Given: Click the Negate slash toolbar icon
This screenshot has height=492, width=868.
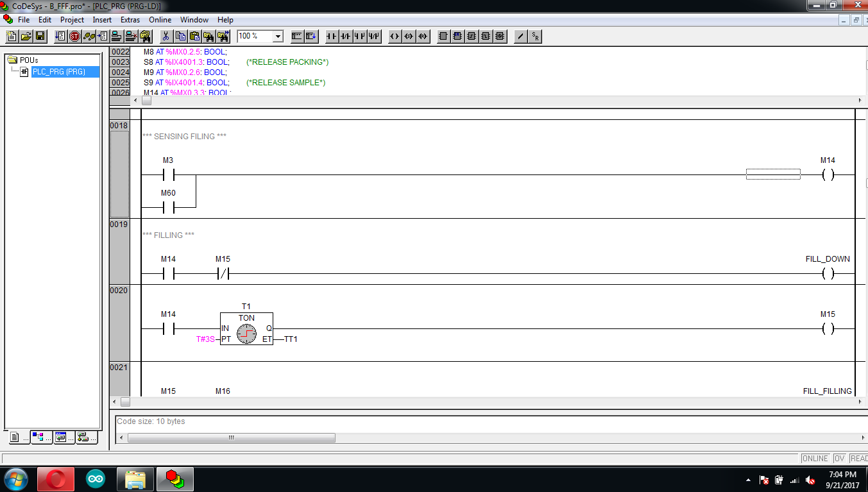Looking at the screenshot, I should click(x=520, y=36).
